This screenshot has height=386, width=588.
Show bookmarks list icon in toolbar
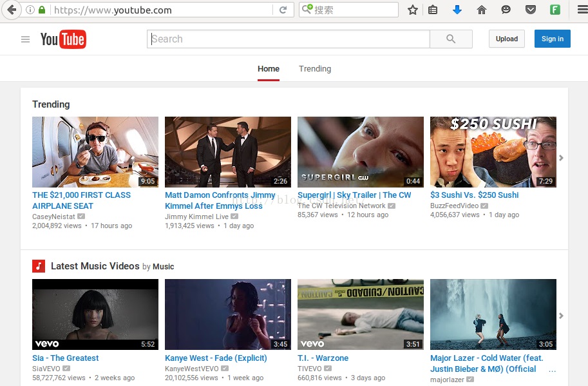tap(433, 10)
